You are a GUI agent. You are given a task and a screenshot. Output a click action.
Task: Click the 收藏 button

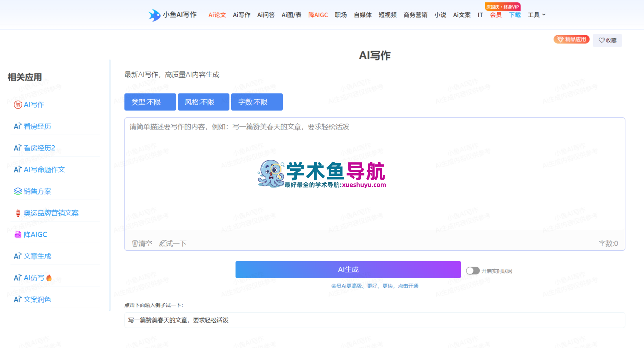607,40
